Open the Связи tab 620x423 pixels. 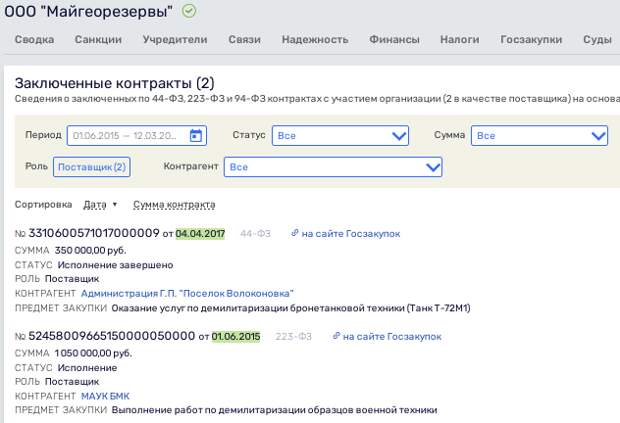(244, 40)
